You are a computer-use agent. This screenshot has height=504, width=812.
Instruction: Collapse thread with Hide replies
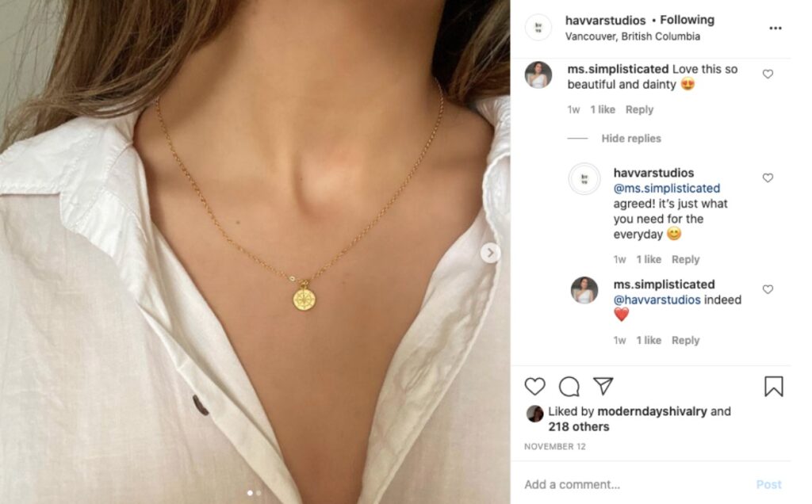[631, 138]
